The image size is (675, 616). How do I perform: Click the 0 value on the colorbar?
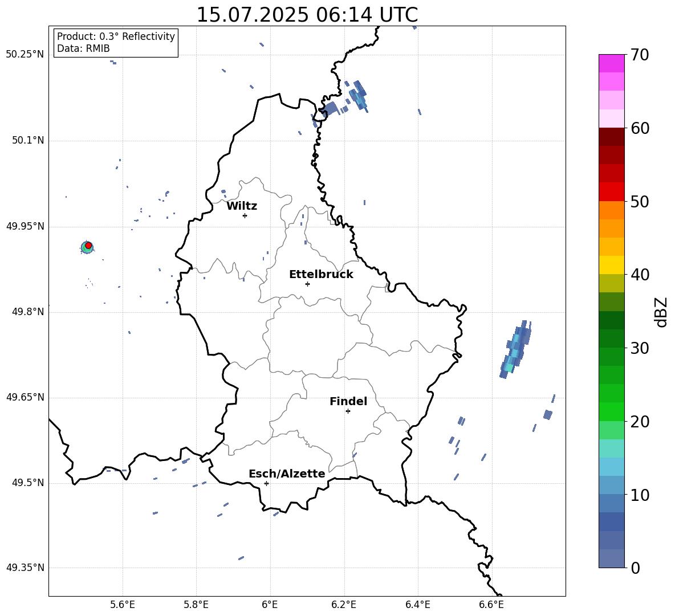(635, 568)
